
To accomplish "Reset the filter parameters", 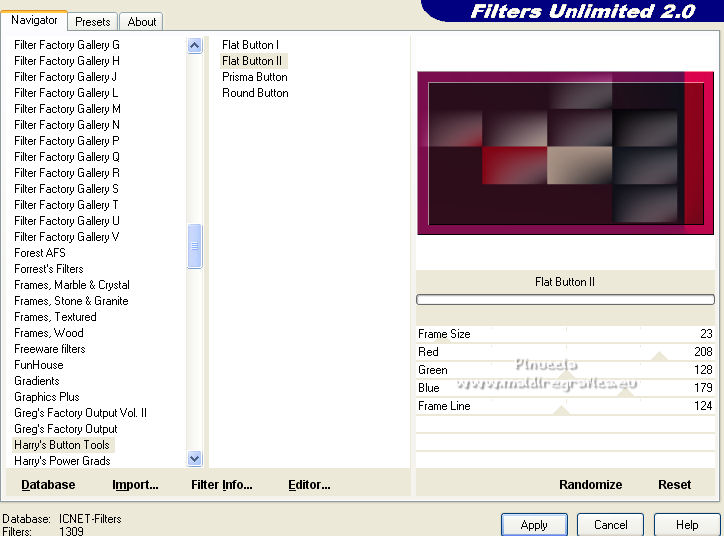I will [x=675, y=485].
